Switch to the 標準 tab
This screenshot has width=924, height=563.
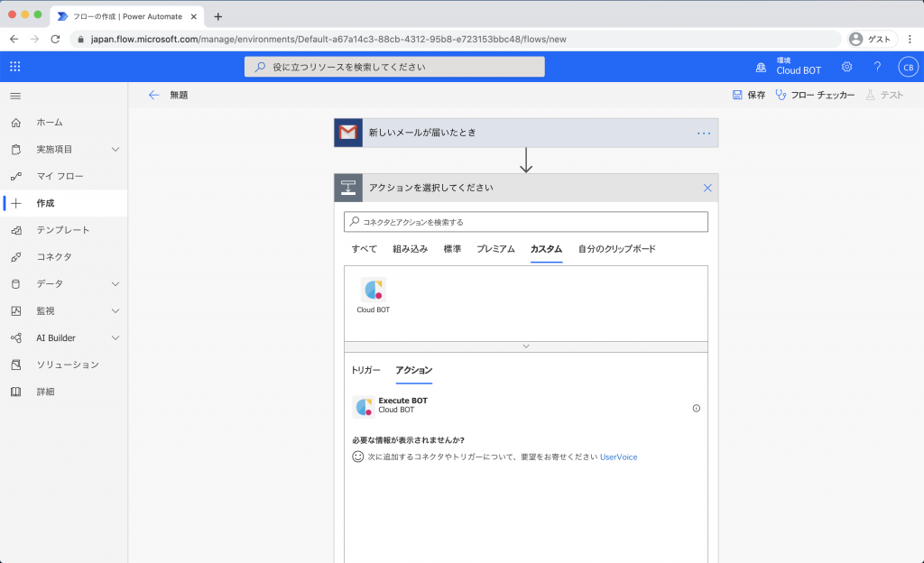(452, 249)
